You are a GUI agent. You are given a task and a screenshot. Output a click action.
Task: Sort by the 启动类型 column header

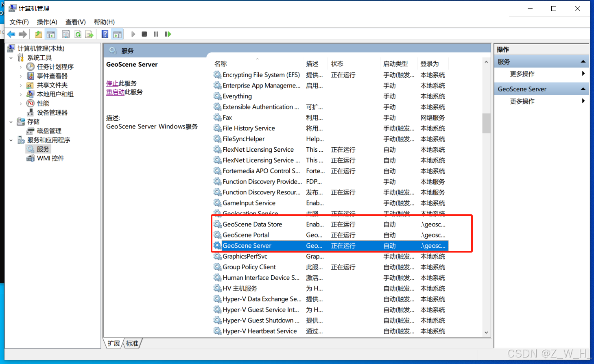[x=399, y=63]
